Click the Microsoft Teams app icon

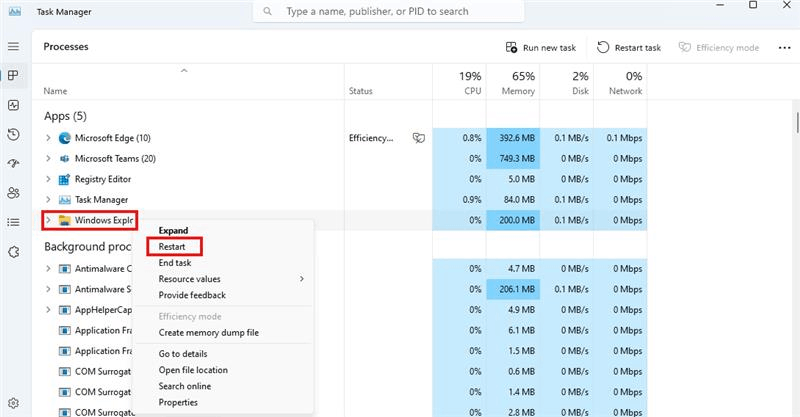coord(64,159)
